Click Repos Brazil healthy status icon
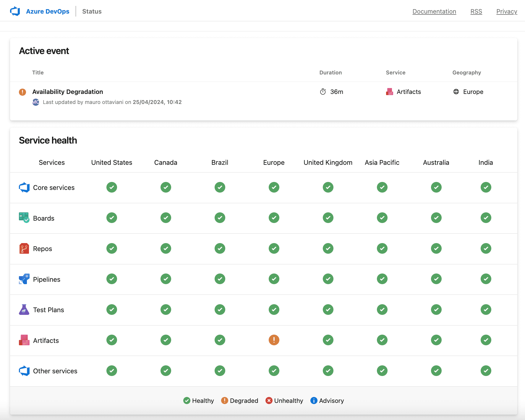 tap(220, 248)
